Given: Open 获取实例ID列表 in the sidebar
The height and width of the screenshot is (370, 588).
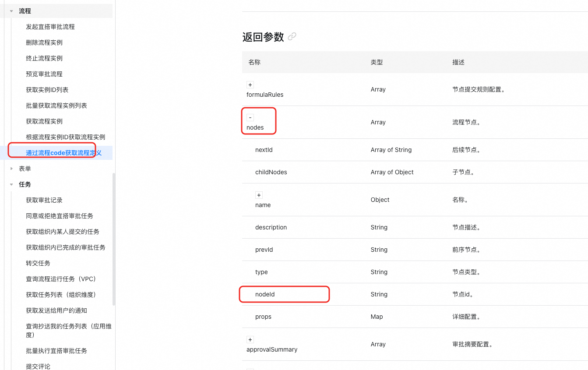Looking at the screenshot, I should pos(47,90).
